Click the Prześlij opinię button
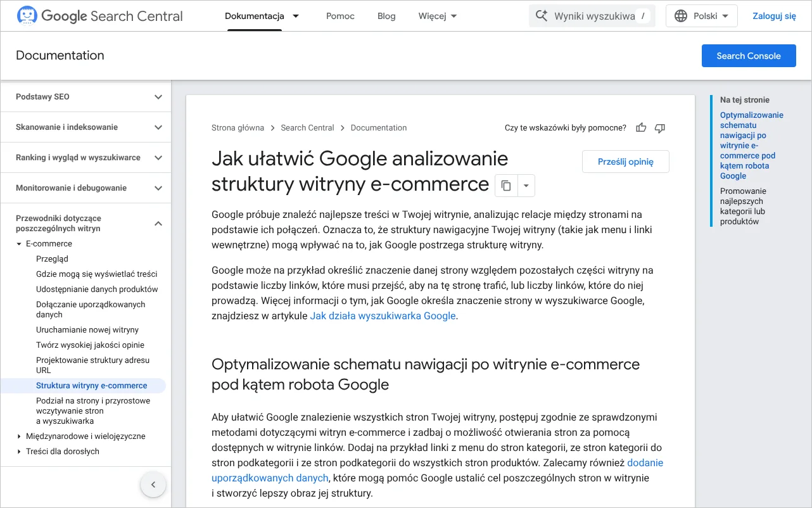This screenshot has width=812, height=508. click(626, 162)
